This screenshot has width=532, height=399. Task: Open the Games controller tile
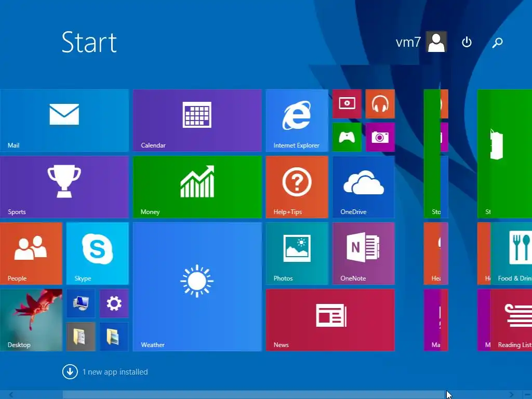pos(347,137)
